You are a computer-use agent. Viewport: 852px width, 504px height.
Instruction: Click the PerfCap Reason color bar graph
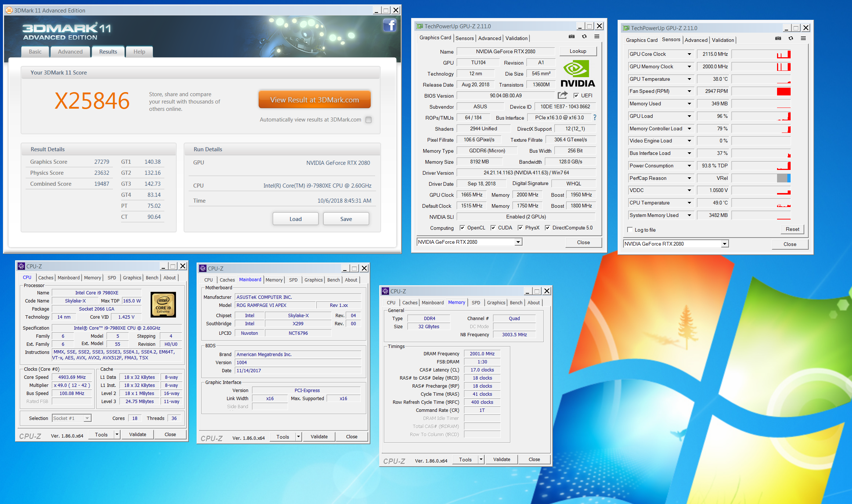click(x=761, y=178)
